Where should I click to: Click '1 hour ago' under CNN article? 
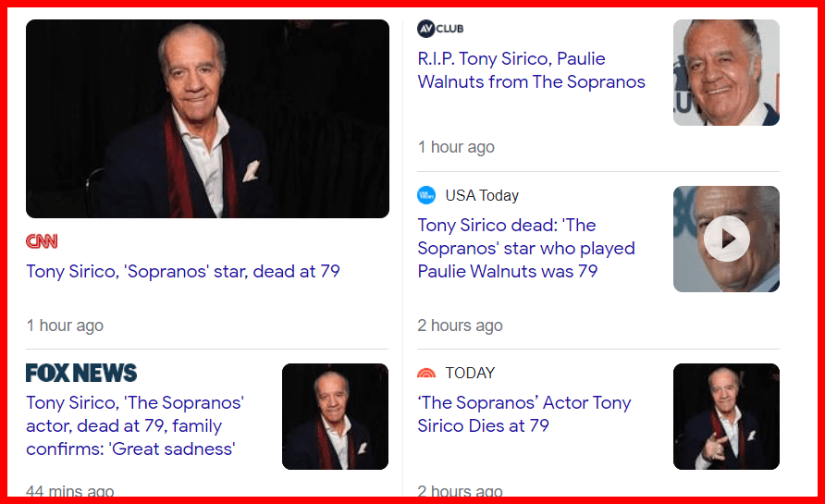tap(65, 326)
